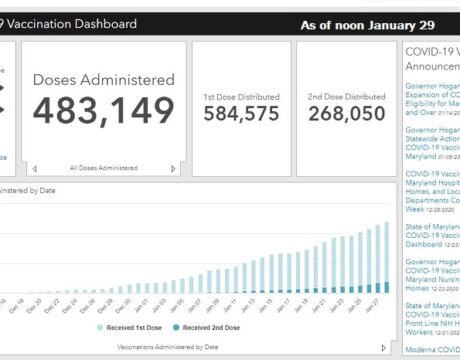The height and width of the screenshot is (360, 460).
Task: Open Governor Hogan Statewide Actions announcement link
Action: tap(433, 143)
